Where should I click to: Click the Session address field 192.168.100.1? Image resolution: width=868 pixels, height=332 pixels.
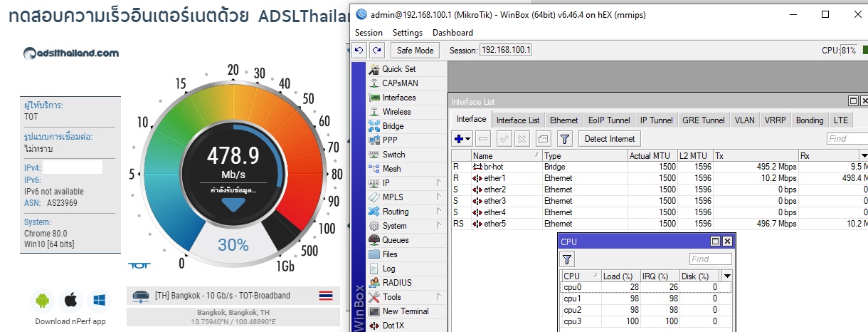(506, 51)
